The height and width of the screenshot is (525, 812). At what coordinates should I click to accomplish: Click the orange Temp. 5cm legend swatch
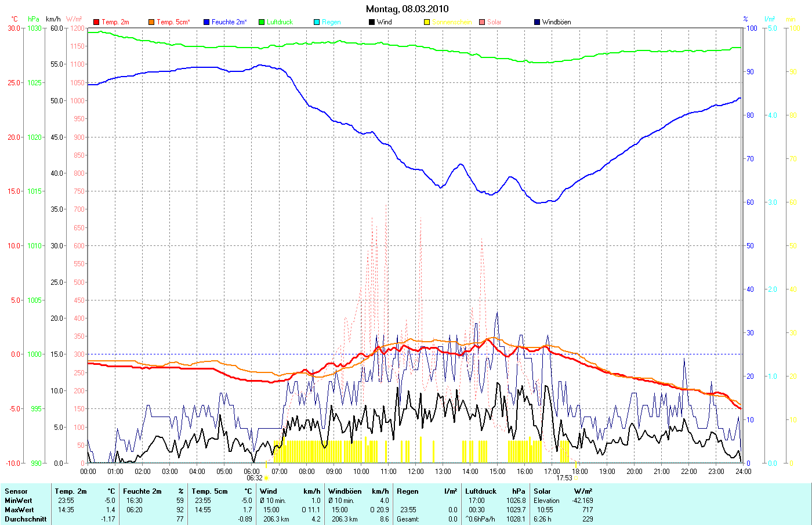pos(151,22)
